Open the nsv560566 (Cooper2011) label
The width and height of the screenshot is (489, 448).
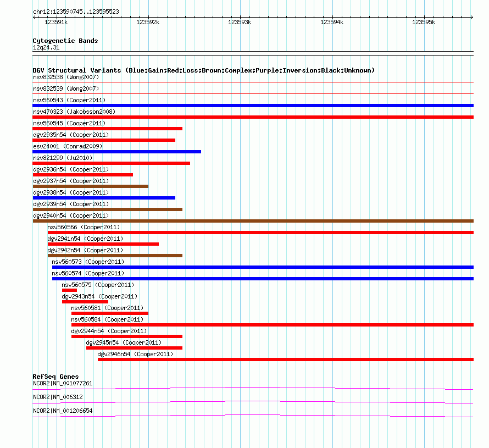click(84, 227)
